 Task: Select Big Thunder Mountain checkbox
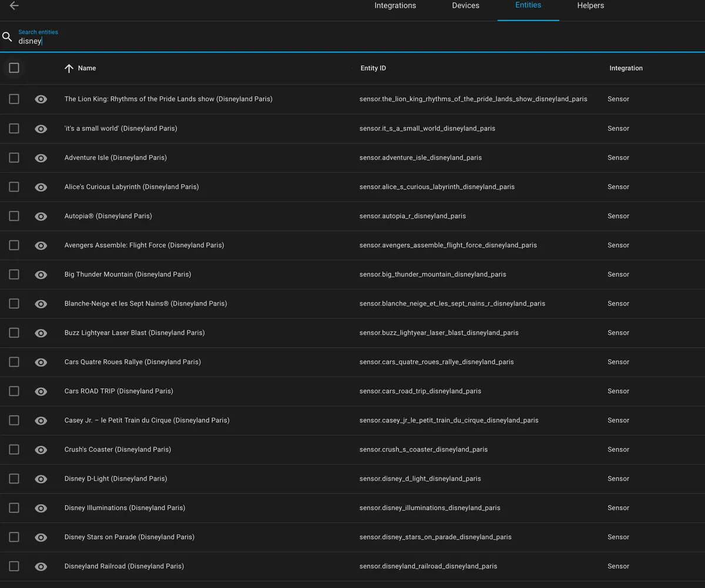click(x=14, y=274)
